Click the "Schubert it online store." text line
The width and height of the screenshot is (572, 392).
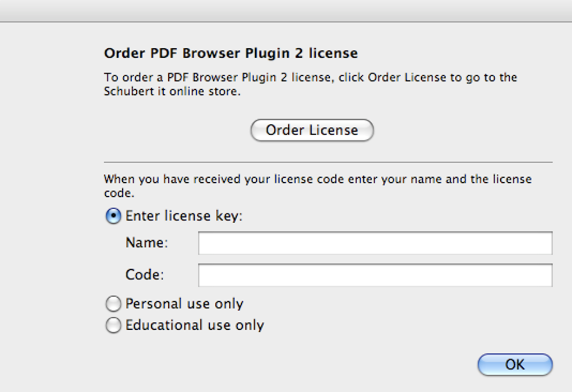click(172, 91)
